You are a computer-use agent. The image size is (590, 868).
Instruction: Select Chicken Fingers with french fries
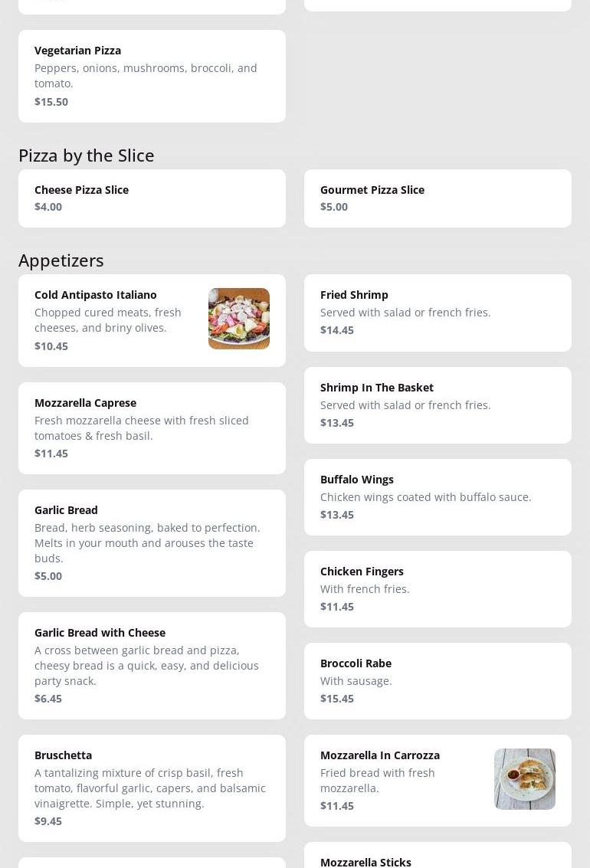[x=438, y=588]
